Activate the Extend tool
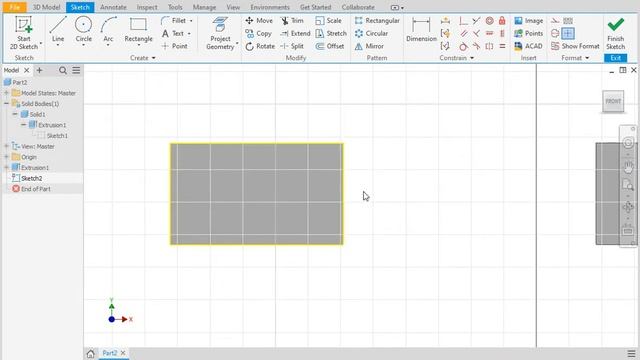This screenshot has width=640, height=360. pyautogui.click(x=296, y=33)
